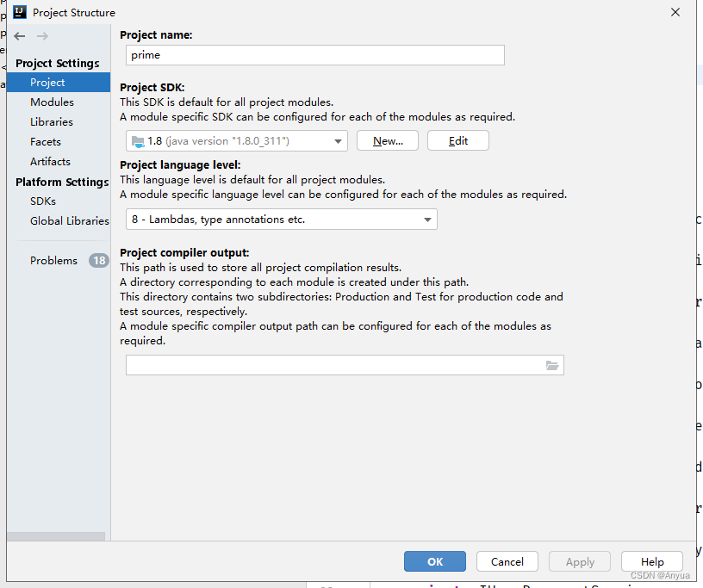This screenshot has width=703, height=588.
Task: Open the Problems view showing 18 issues
Action: 53,260
